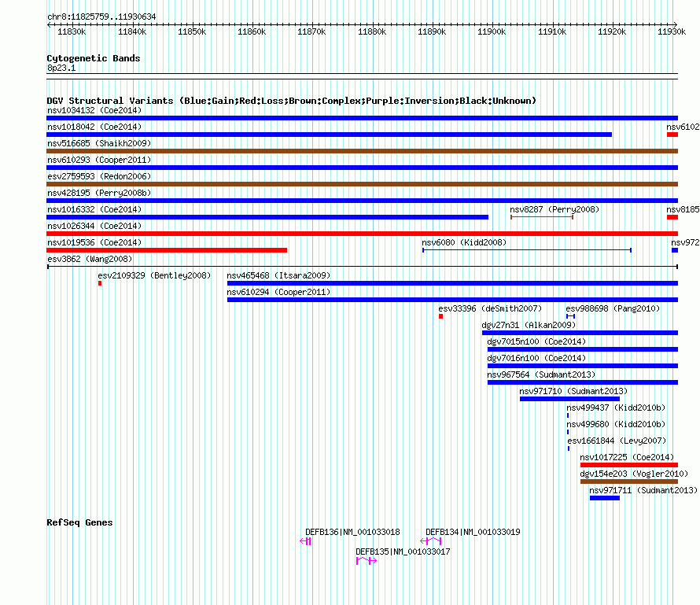Click the nsv1034132 (Coe2014) blue gain bar

(362, 118)
